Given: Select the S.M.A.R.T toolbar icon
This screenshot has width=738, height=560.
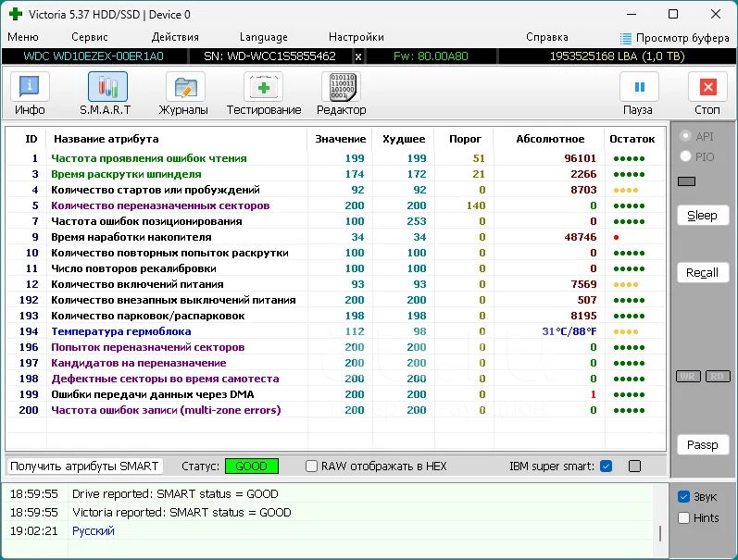Looking at the screenshot, I should tap(107, 87).
